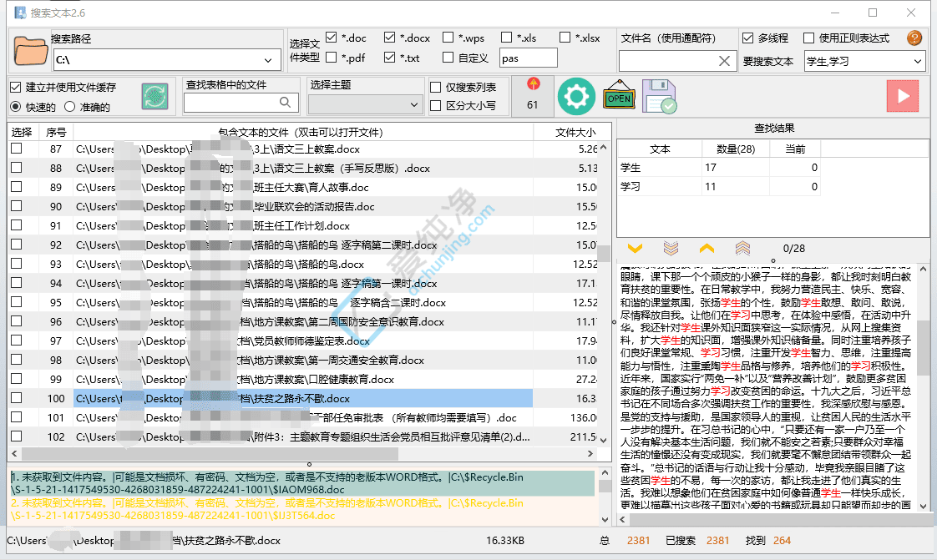This screenshot has height=560, width=937.
Task: Jump to previous match with single up chevron
Action: point(707,249)
